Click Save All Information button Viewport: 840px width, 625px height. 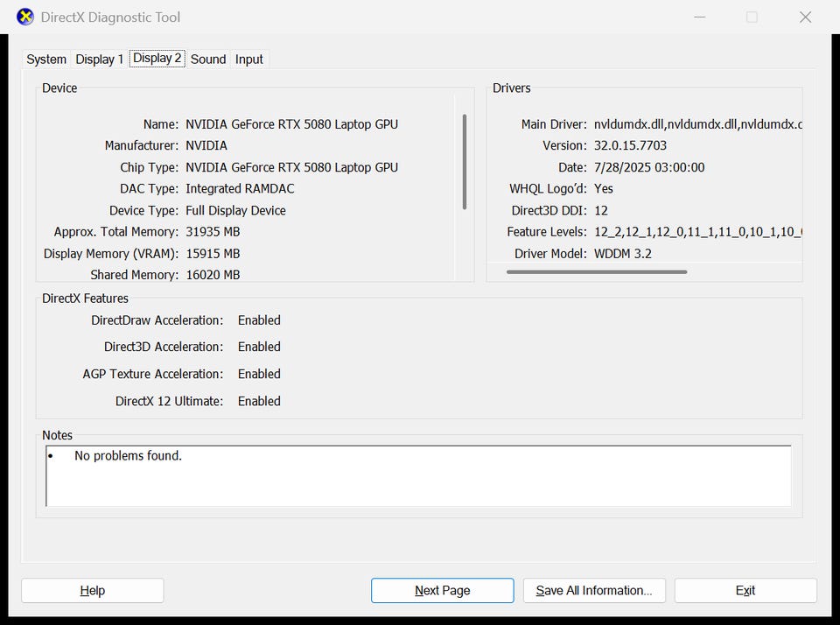(594, 590)
